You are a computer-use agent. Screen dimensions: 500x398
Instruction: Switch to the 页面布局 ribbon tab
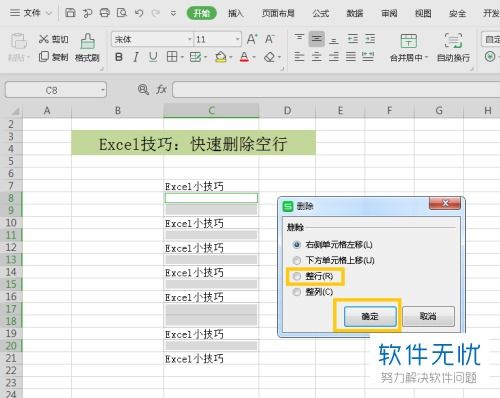click(x=278, y=13)
